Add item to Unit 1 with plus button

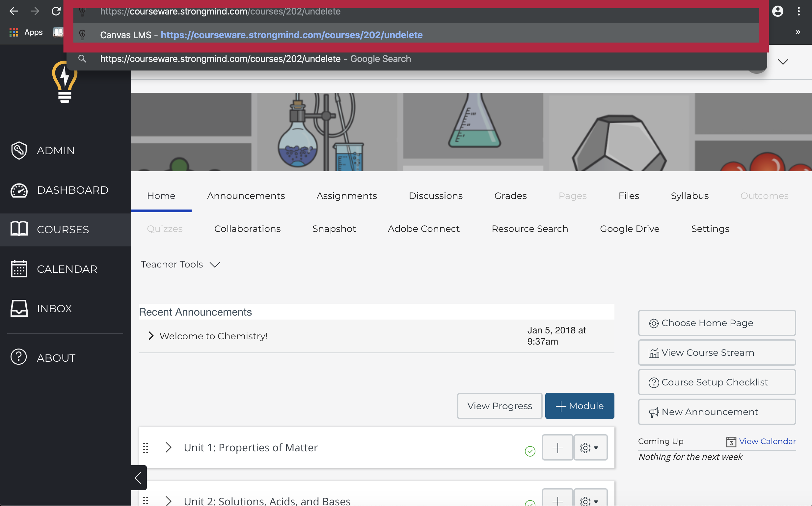557,448
